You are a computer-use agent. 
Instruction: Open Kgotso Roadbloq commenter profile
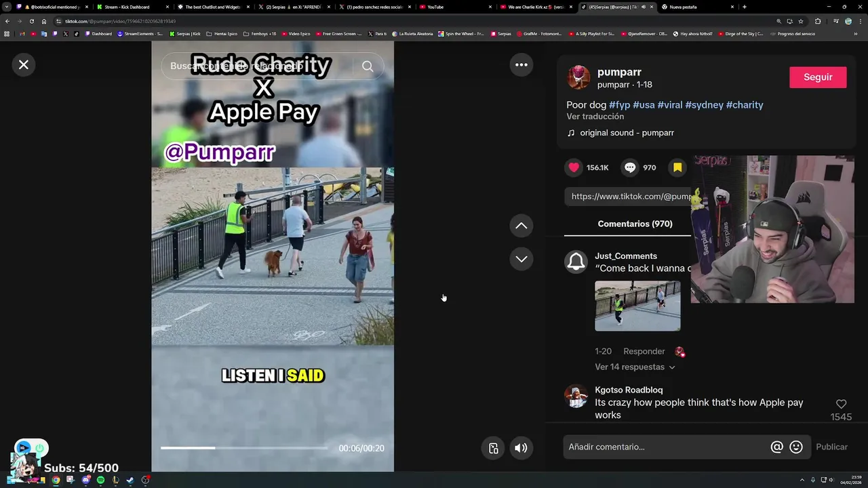[x=629, y=390]
